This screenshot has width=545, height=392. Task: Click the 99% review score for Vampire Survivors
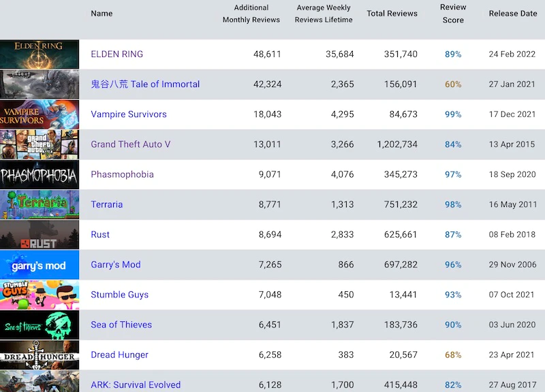tap(453, 114)
